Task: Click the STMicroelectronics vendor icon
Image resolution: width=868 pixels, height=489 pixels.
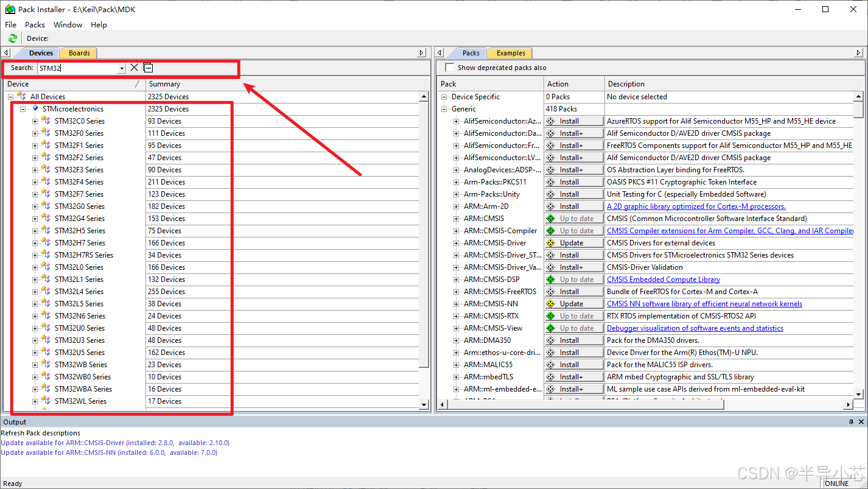Action: point(35,108)
